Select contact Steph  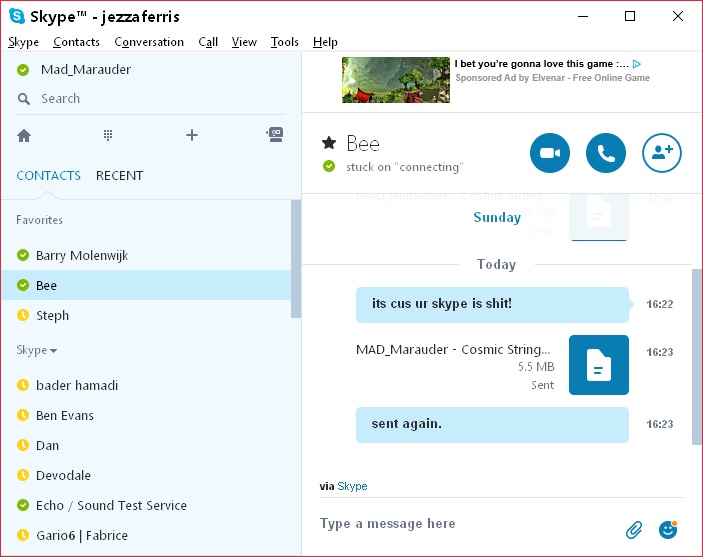click(146, 315)
